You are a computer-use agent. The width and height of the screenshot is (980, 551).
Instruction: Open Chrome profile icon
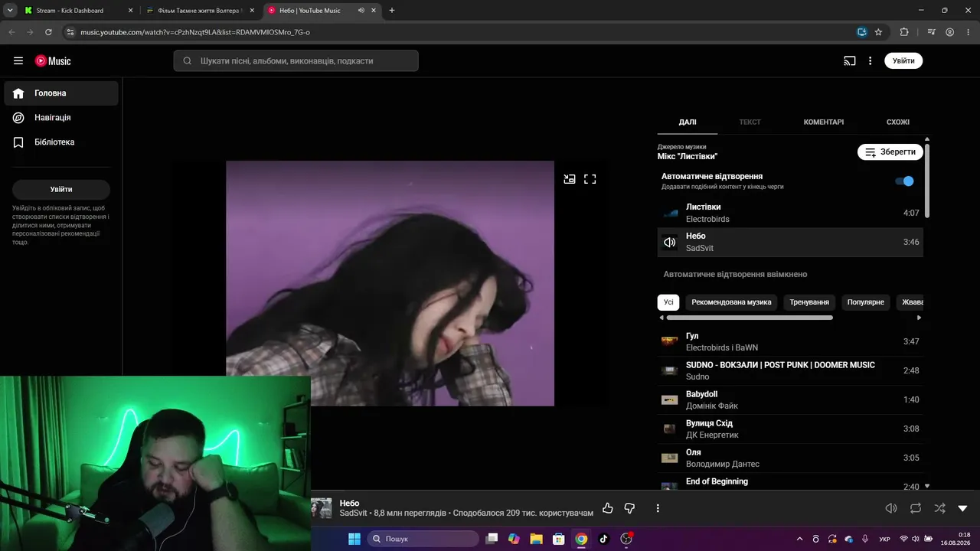[x=949, y=32]
